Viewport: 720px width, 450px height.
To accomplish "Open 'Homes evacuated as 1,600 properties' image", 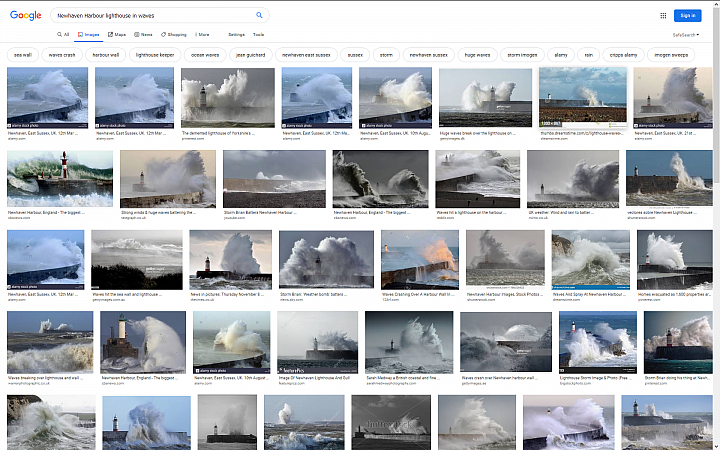I will [675, 260].
